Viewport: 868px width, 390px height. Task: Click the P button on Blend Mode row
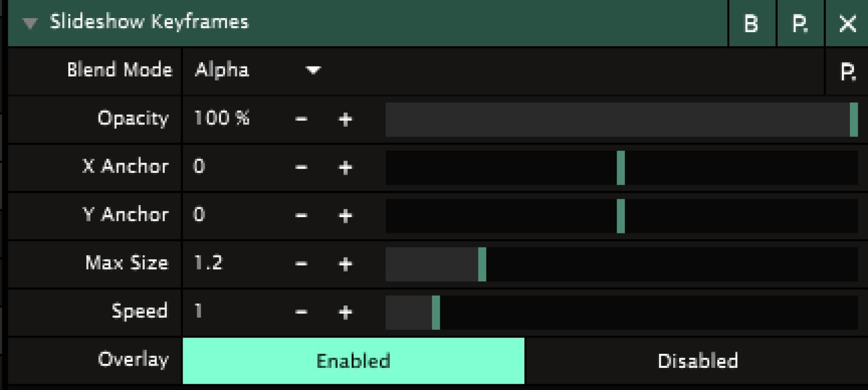(847, 71)
